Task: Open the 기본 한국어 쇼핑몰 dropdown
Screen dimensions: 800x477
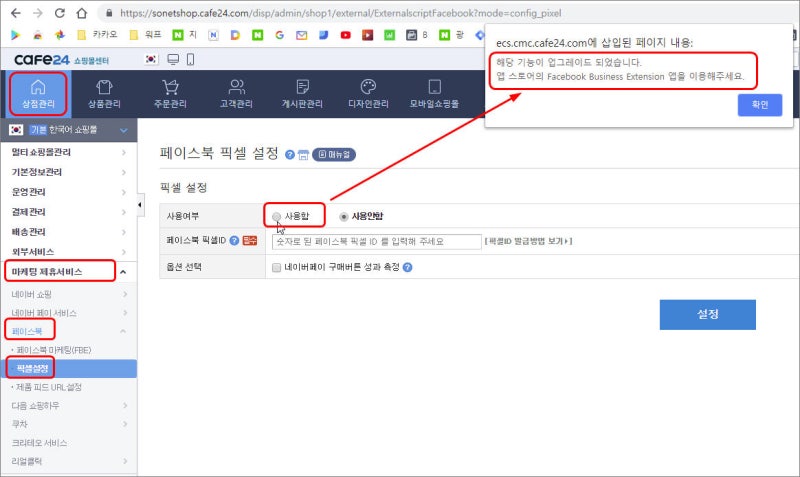Action: pos(69,130)
